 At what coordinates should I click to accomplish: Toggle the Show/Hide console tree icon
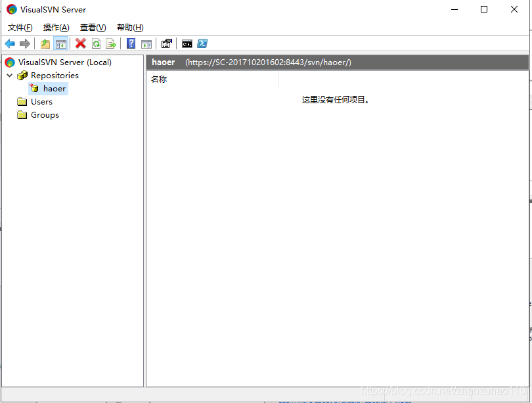pyautogui.click(x=61, y=43)
